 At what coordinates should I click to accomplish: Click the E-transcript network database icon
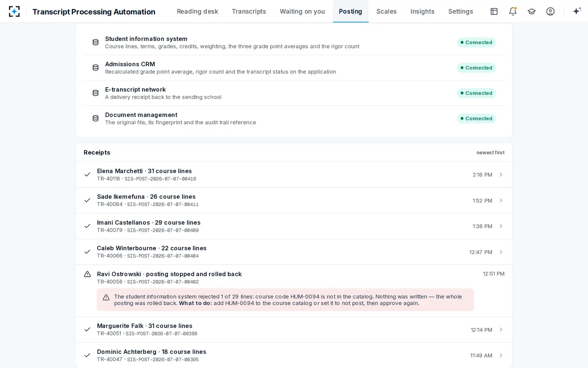coord(96,93)
